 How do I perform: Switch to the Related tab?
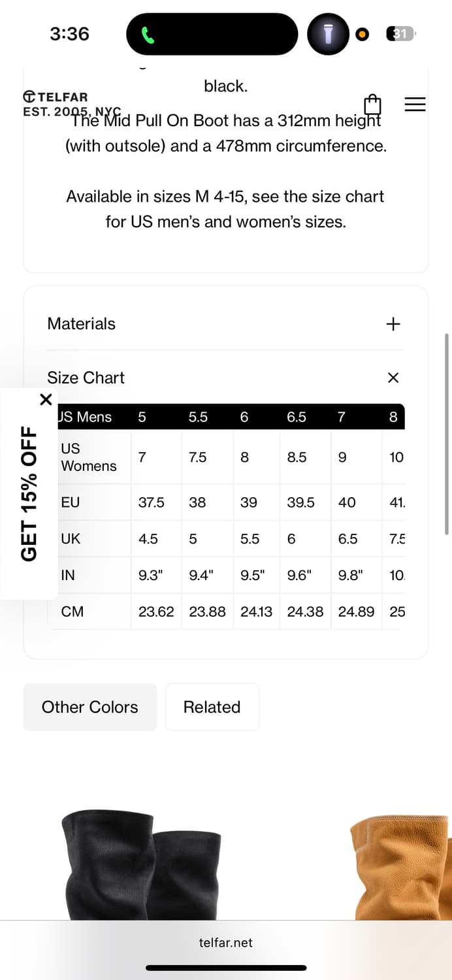click(x=212, y=707)
